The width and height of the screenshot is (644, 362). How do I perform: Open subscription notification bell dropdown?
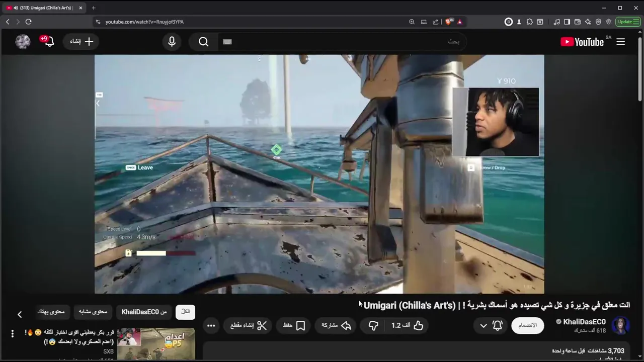click(x=491, y=325)
